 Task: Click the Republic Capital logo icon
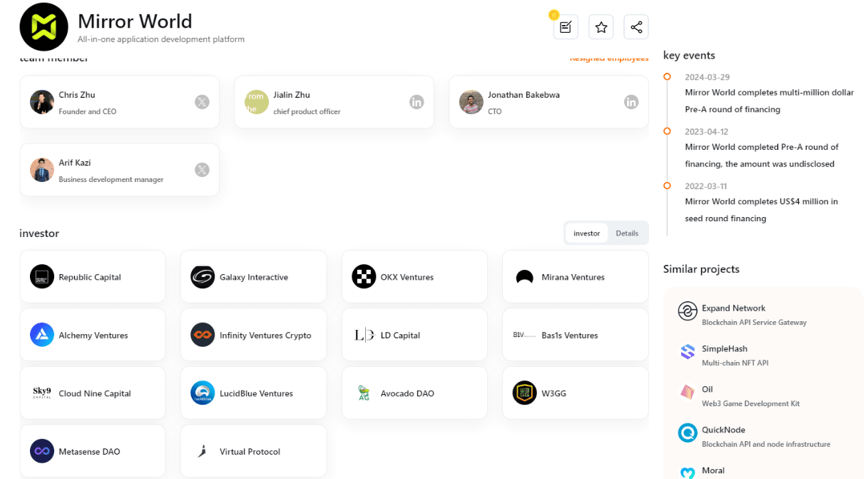(42, 276)
